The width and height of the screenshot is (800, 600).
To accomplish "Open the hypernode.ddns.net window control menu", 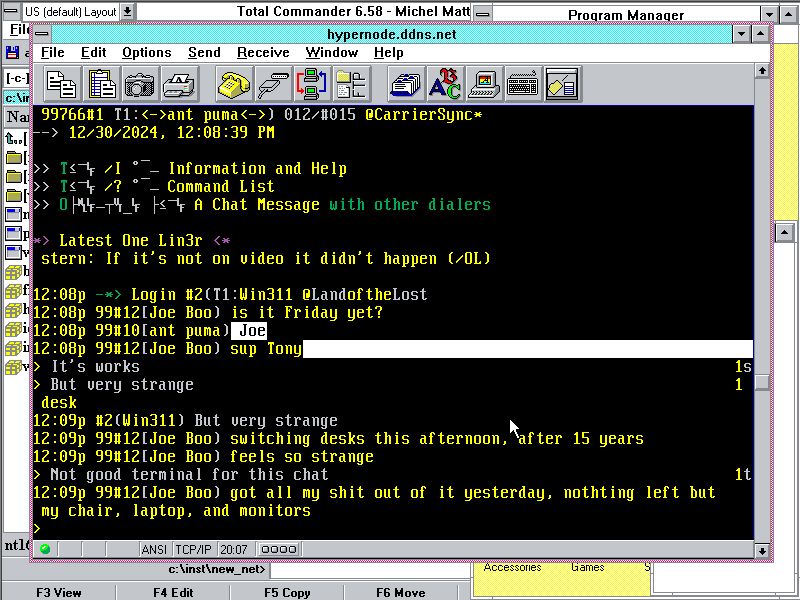I will tap(41, 33).
